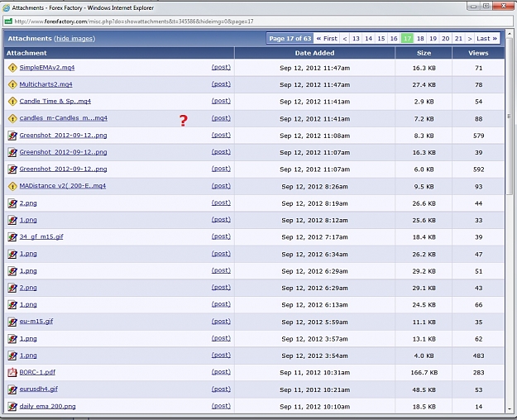Click the Views column header
Screen dimensions: 517x420
478,53
